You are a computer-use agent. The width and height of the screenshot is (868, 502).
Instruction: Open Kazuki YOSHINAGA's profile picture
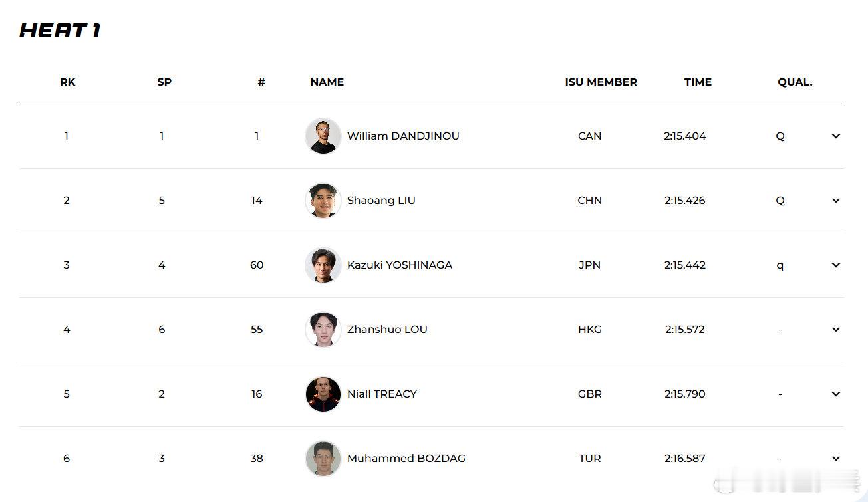(x=323, y=265)
